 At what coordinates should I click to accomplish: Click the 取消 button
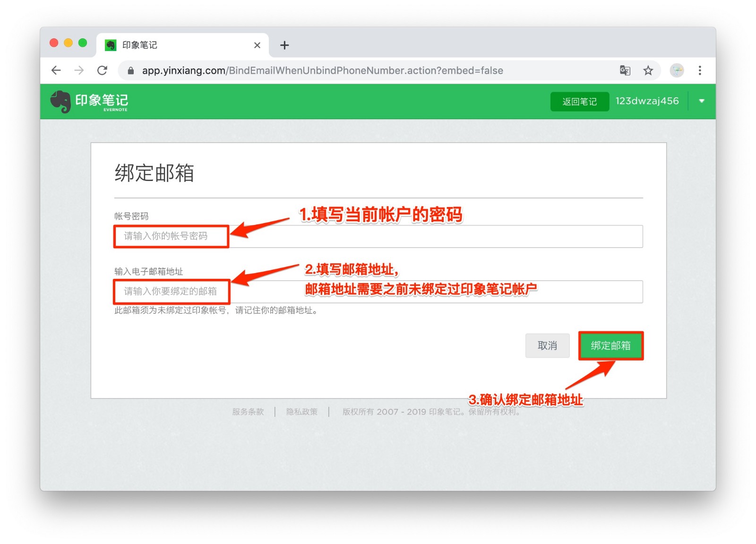pos(547,345)
